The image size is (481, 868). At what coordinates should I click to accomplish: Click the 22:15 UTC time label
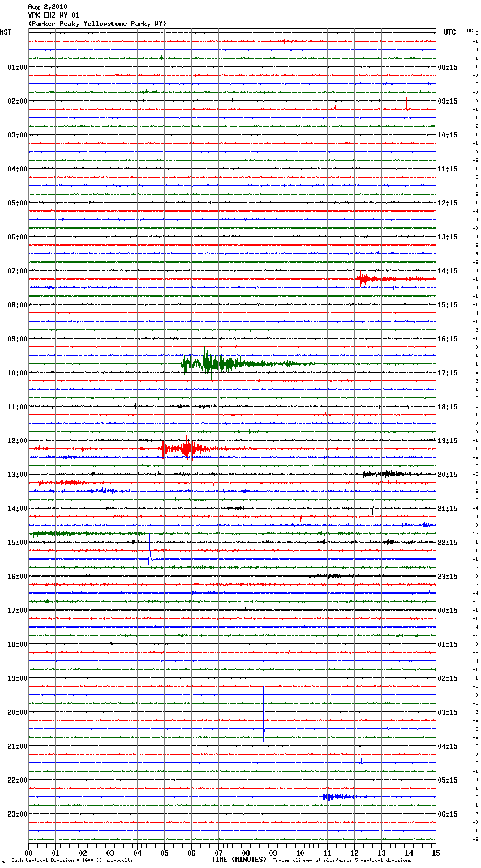click(448, 543)
